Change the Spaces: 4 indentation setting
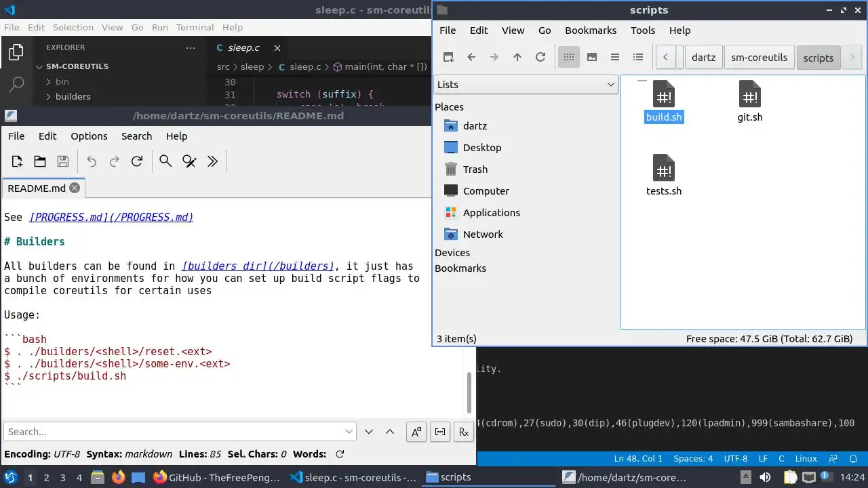 pyautogui.click(x=693, y=459)
